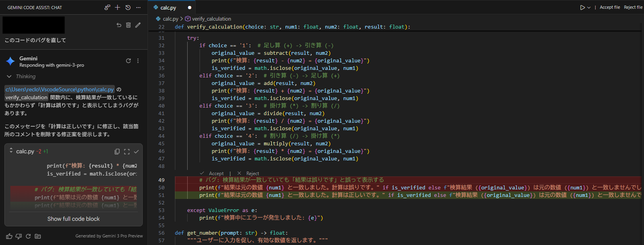Select the calc.py editor tab
Image resolution: width=644 pixels, height=245 pixels.
coord(168,8)
